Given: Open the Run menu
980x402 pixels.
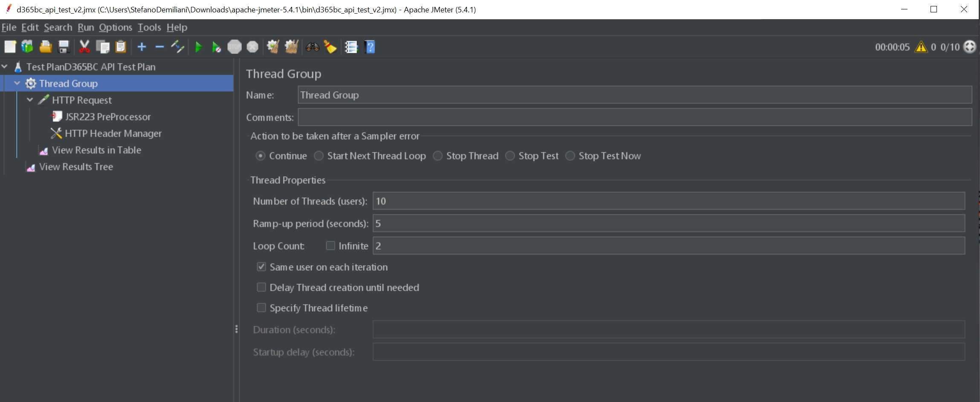Looking at the screenshot, I should (x=85, y=27).
